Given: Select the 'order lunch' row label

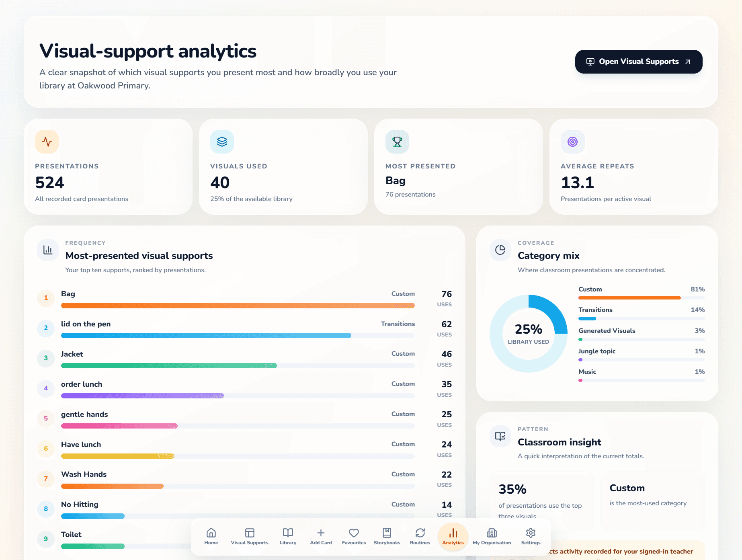Looking at the screenshot, I should point(82,384).
